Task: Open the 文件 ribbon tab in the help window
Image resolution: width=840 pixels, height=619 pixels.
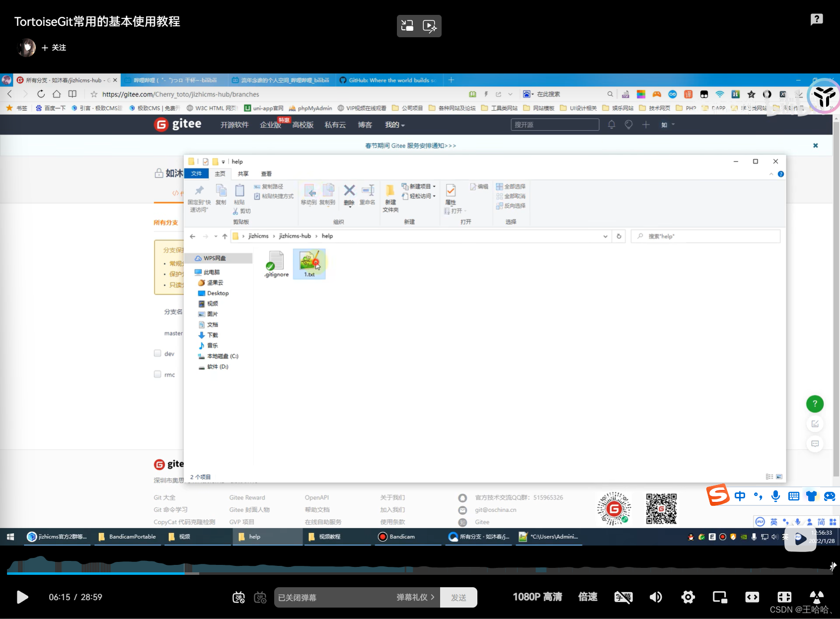Action: 197,173
